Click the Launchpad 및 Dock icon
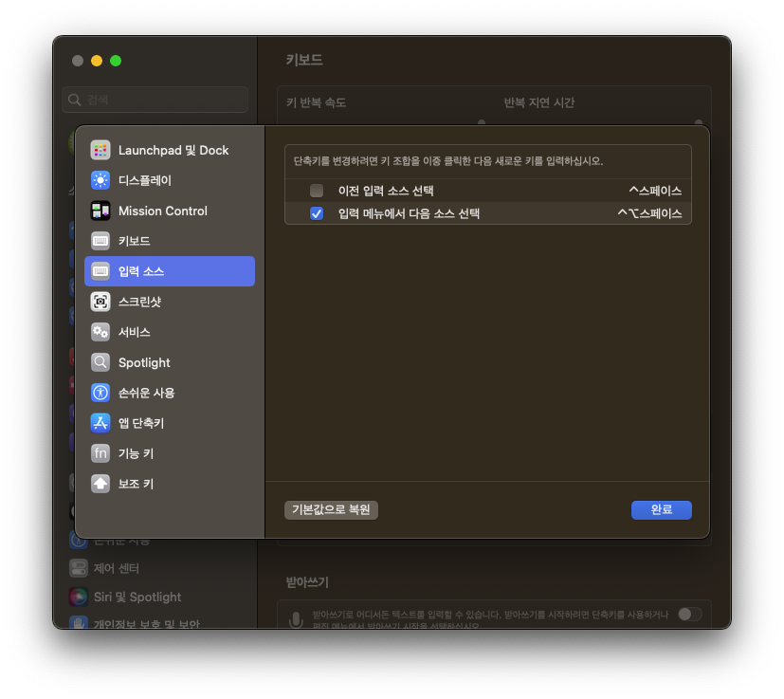The image size is (784, 699). point(100,150)
